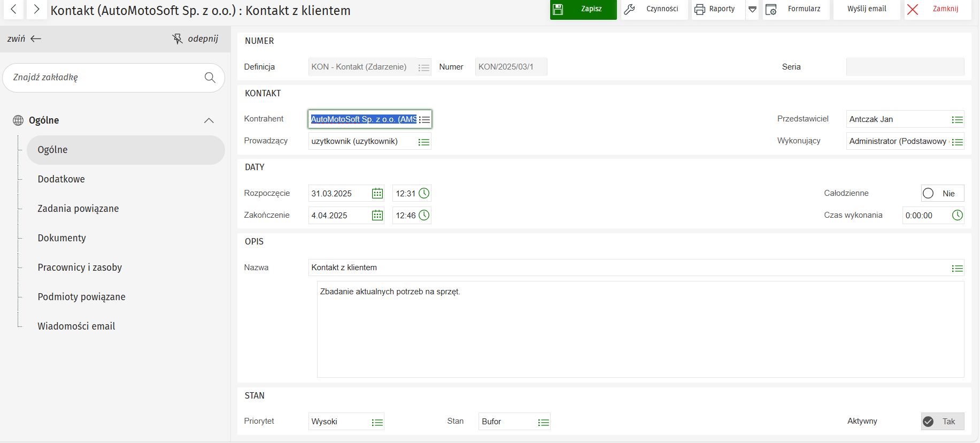Screen dimensions: 980x443
Task: Click clock icon in Czas wykonania field
Action: coord(957,215)
